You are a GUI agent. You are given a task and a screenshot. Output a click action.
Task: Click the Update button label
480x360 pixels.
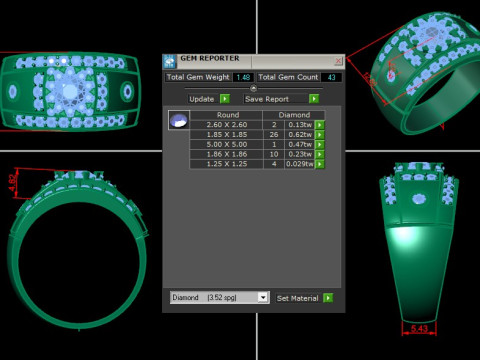coord(202,99)
